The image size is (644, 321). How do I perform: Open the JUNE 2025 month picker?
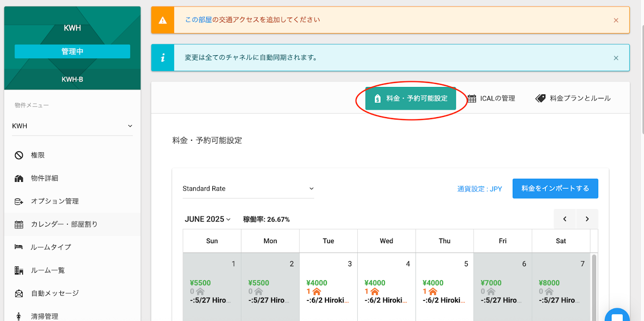click(x=207, y=220)
